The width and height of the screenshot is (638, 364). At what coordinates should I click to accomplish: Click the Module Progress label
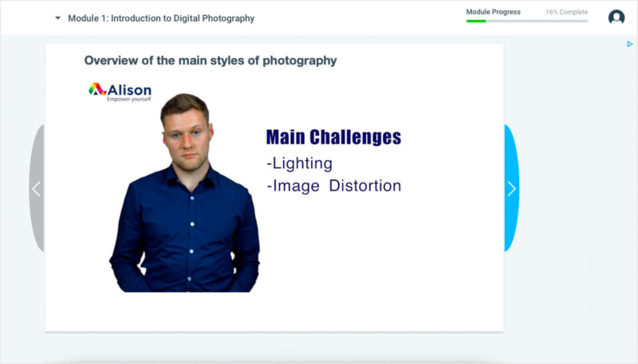tap(493, 12)
